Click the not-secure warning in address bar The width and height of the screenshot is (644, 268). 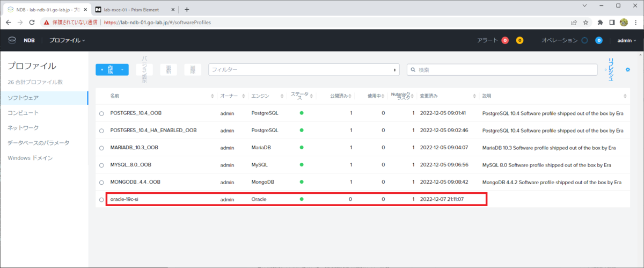[70, 23]
